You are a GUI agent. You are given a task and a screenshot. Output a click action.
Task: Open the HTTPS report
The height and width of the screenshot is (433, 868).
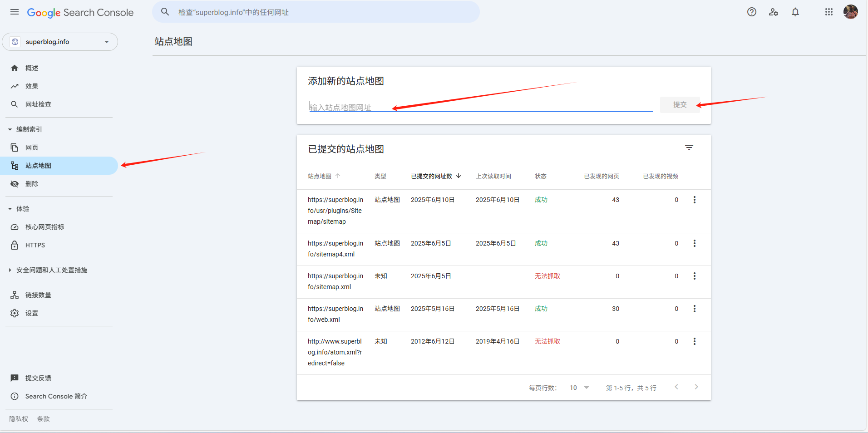point(59,245)
